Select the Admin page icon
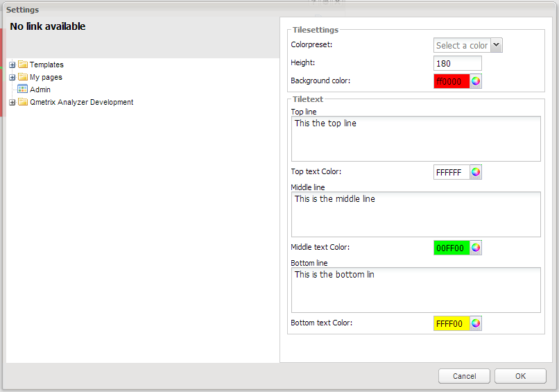Image resolution: width=559 pixels, height=392 pixels. click(22, 89)
